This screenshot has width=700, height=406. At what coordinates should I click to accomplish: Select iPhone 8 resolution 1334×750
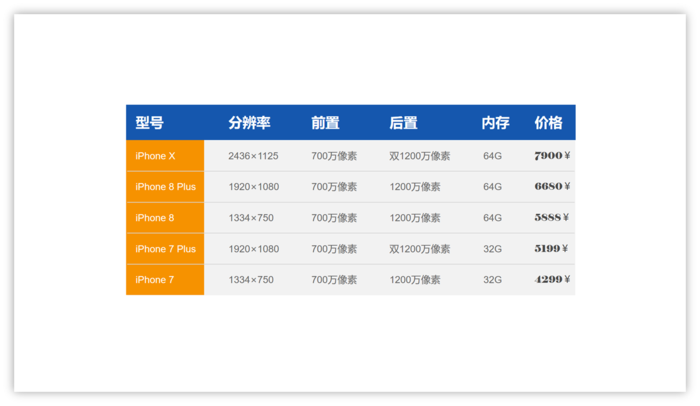click(x=251, y=218)
